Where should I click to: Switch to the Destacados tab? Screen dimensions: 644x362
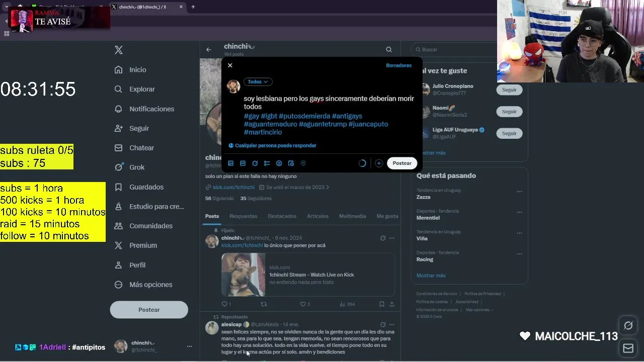[282, 216]
